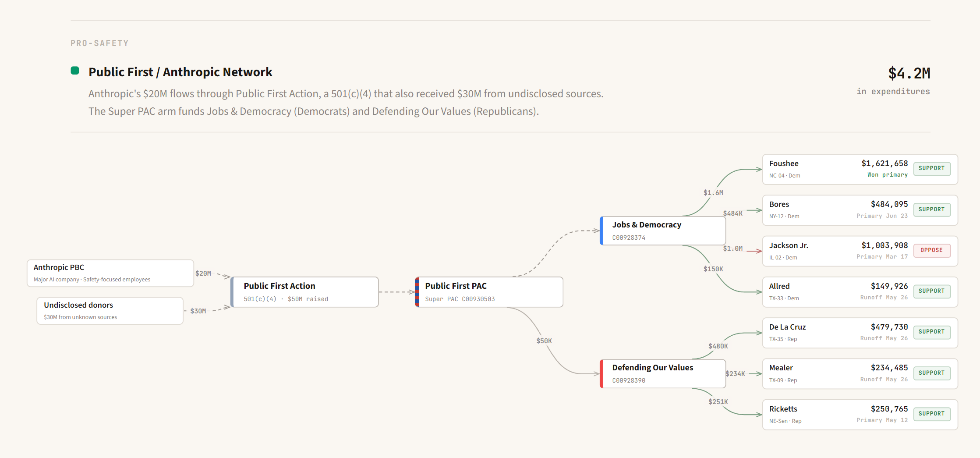Image resolution: width=980 pixels, height=458 pixels.
Task: Select the Anthropic PBC donor node
Action: tap(110, 273)
